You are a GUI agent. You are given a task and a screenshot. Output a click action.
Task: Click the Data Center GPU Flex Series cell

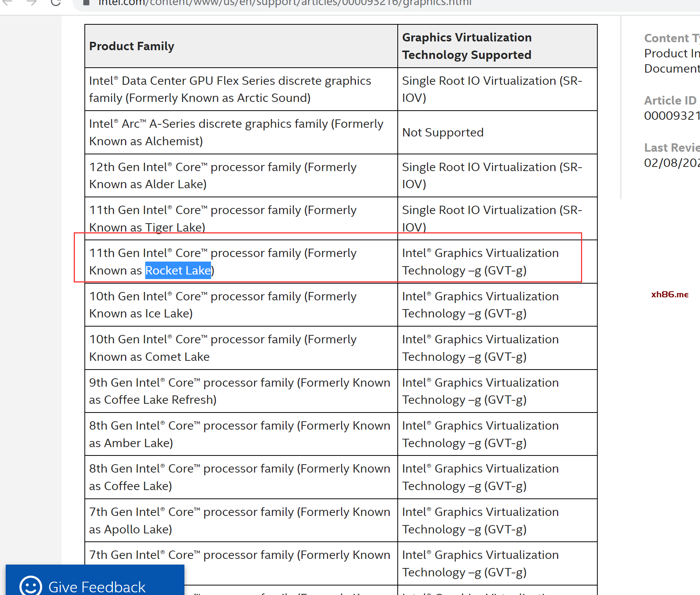tap(241, 89)
